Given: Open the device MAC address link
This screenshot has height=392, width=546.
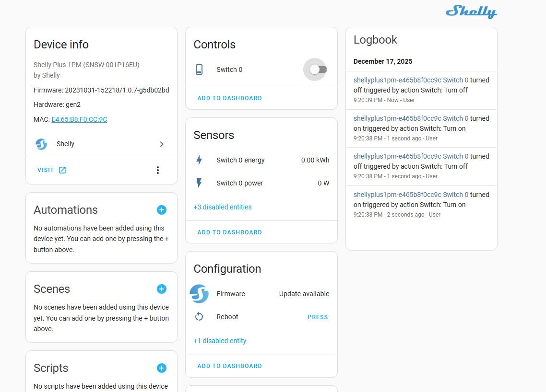Looking at the screenshot, I should 79,119.
